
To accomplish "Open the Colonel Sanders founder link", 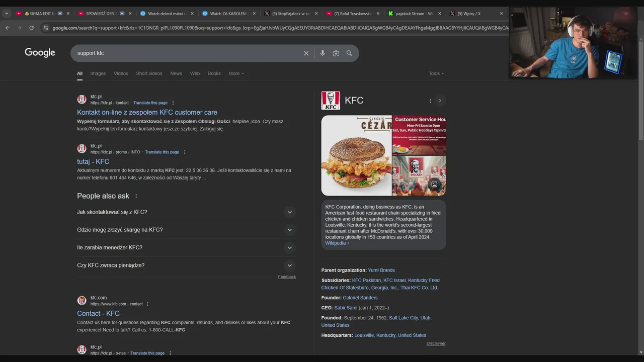I will coord(360,298).
